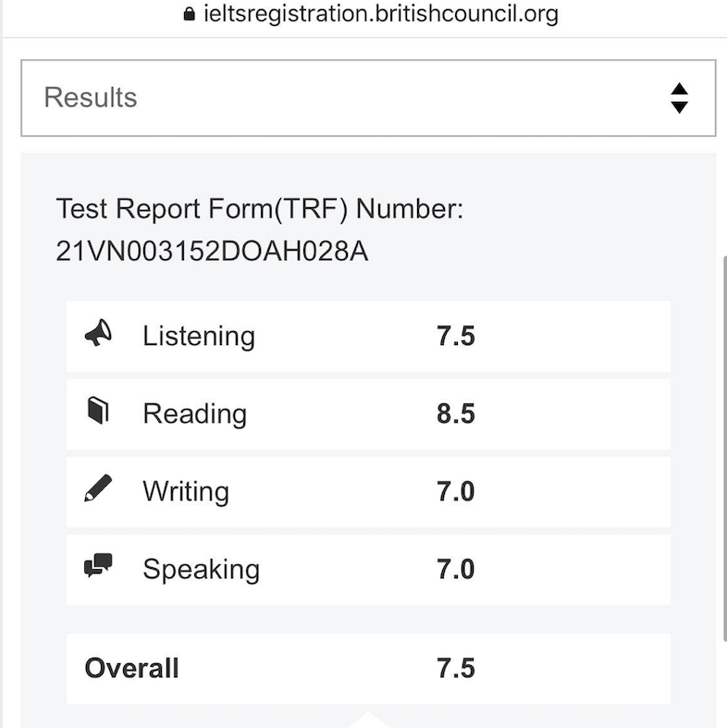Select the Reading score row
Image resolution: width=727 pixels, height=728 pixels.
click(x=368, y=414)
